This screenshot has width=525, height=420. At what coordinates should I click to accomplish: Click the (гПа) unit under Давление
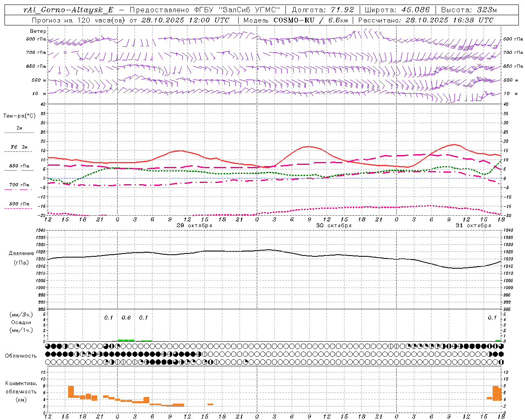21,263
